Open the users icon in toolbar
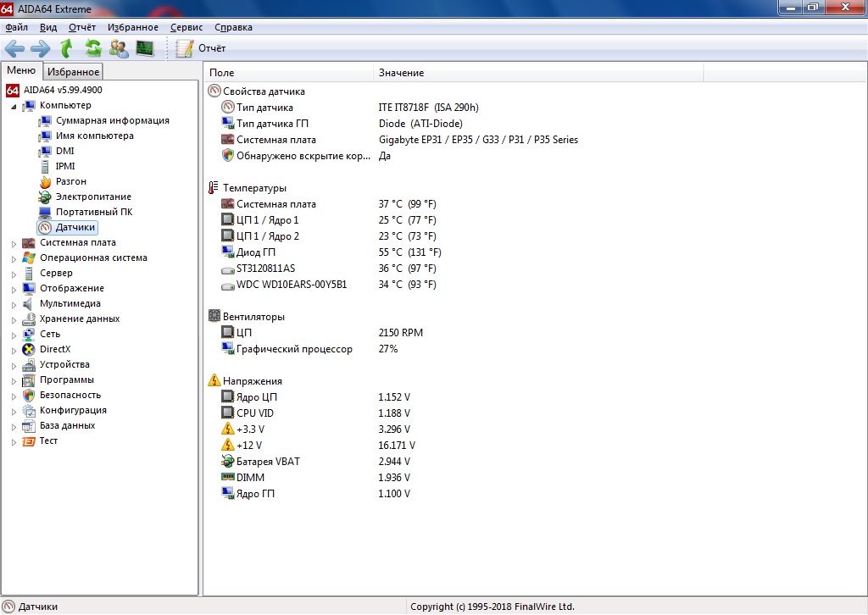This screenshot has width=868, height=615. pyautogui.click(x=119, y=48)
